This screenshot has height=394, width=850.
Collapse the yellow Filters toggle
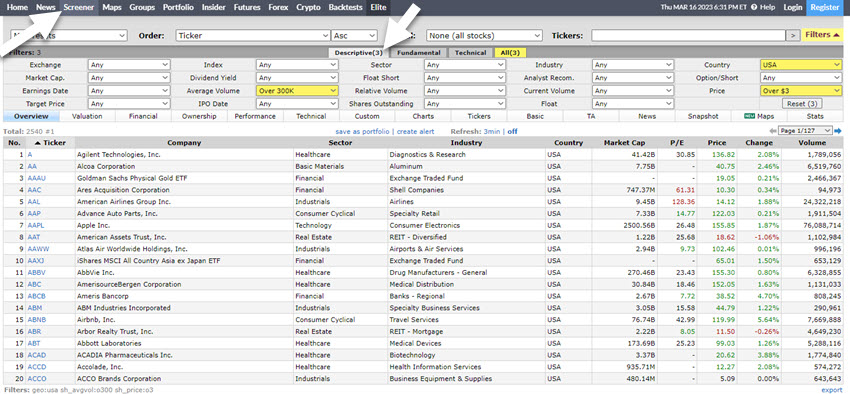point(822,35)
